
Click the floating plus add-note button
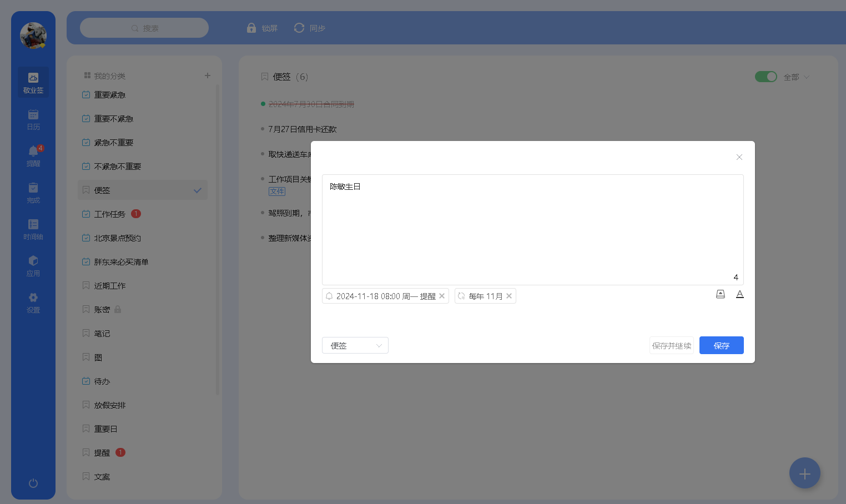[x=805, y=473]
